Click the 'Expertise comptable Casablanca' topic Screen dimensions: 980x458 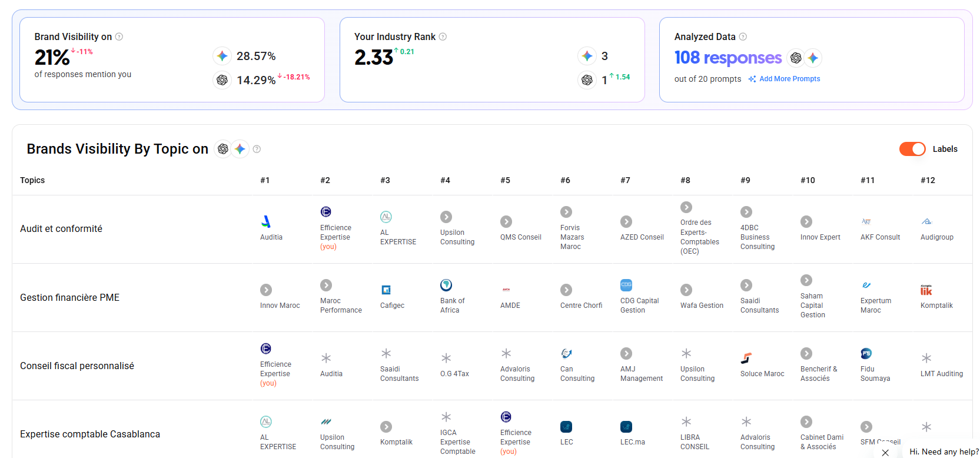click(90, 434)
